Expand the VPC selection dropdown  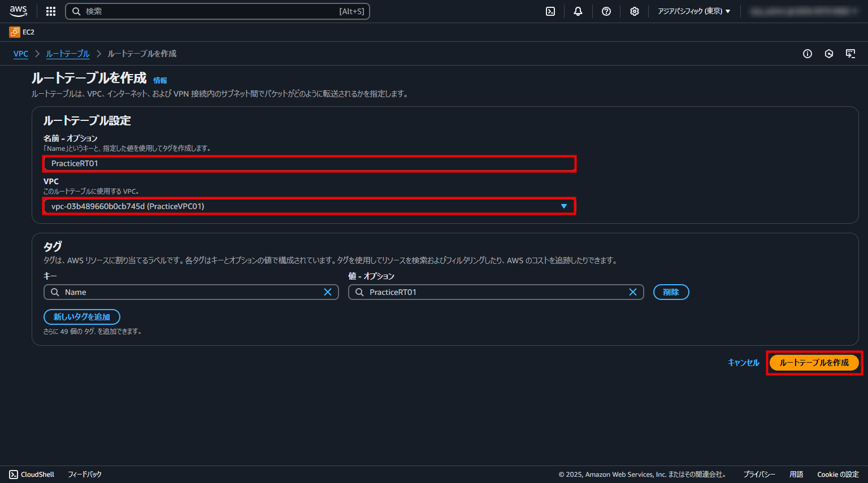pos(310,206)
